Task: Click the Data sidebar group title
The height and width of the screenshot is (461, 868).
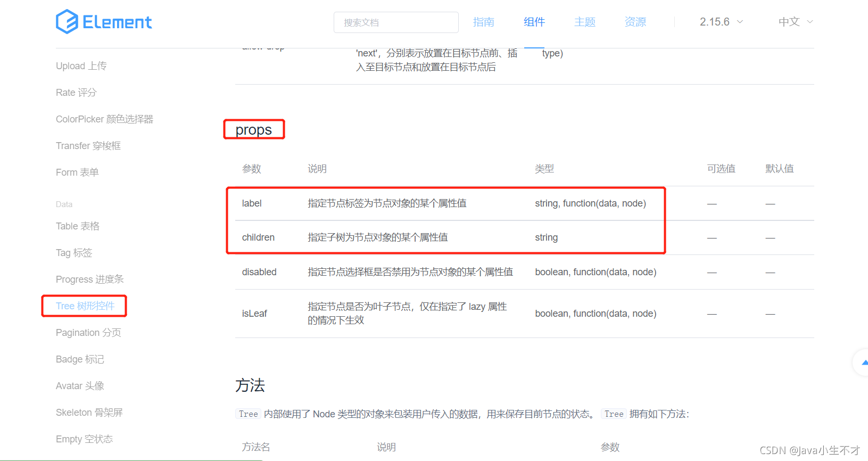Action: tap(64, 204)
